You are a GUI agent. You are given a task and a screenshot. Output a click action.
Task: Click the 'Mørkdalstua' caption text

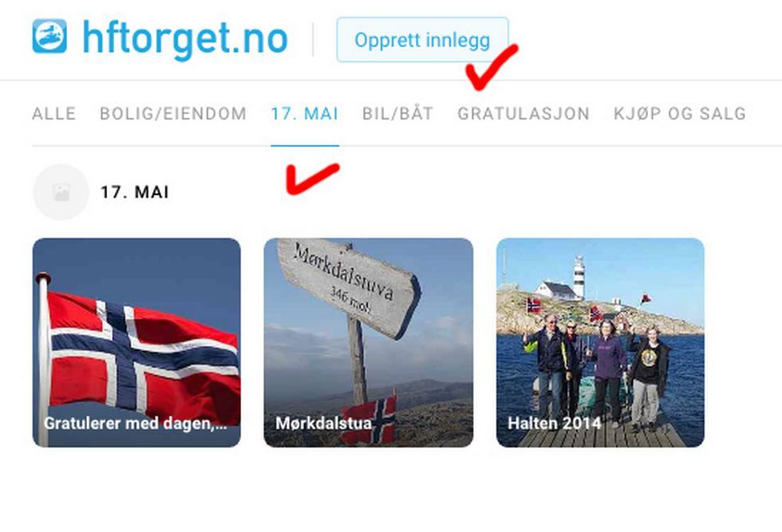[x=323, y=424]
